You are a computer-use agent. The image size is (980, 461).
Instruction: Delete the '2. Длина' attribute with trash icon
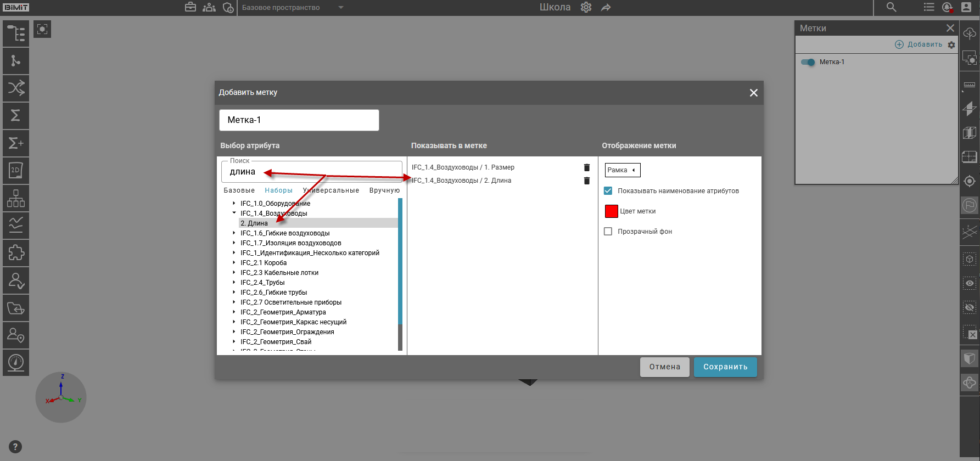pyautogui.click(x=586, y=181)
